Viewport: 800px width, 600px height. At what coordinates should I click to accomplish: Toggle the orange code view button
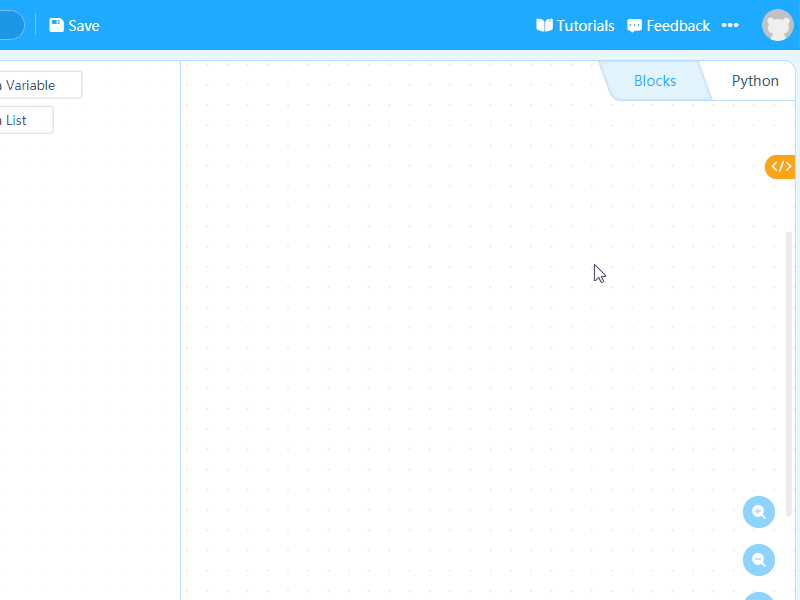click(x=780, y=167)
